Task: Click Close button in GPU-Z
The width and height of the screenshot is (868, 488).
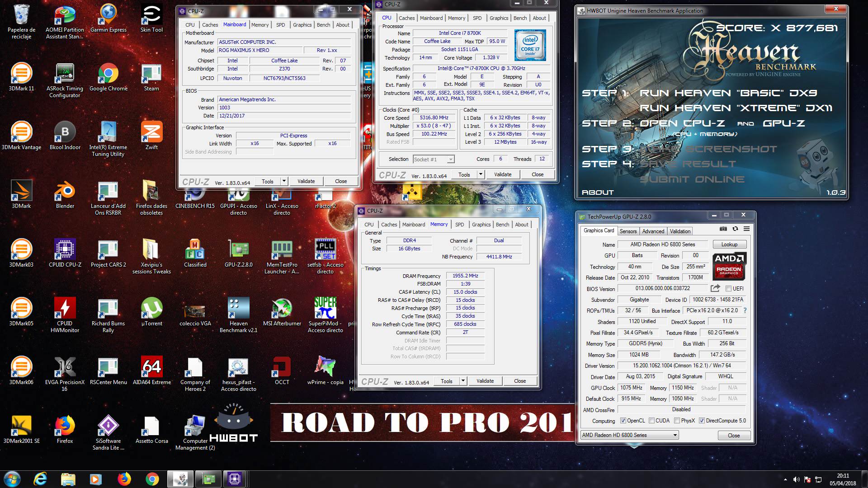Action: click(x=734, y=436)
